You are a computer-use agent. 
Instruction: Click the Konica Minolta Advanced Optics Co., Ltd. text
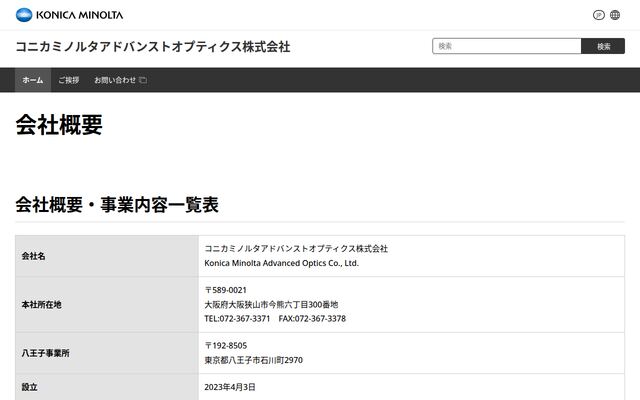pyautogui.click(x=282, y=263)
